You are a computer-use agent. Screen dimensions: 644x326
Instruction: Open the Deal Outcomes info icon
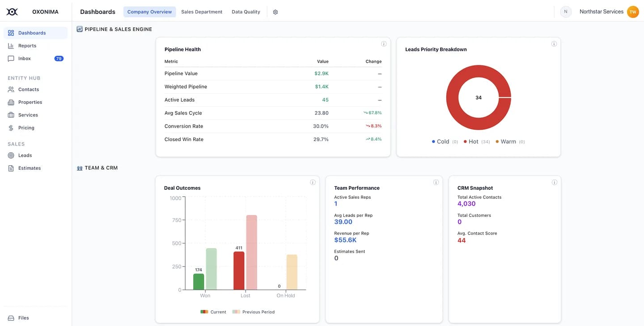313,182
